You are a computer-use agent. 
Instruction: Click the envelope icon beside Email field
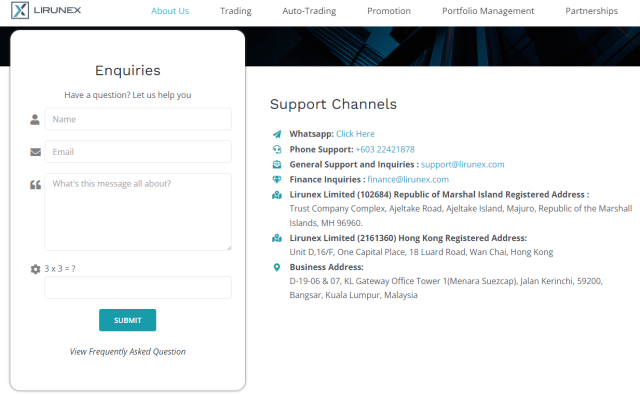[x=36, y=152]
